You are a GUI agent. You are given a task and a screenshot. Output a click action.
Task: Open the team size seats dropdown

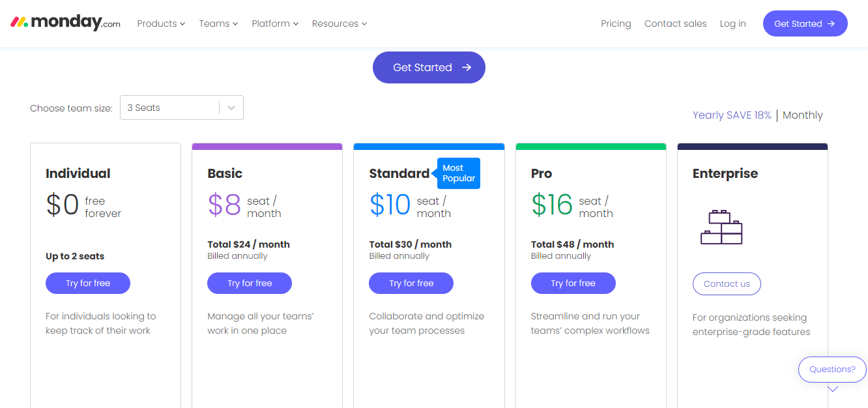pyautogui.click(x=181, y=108)
